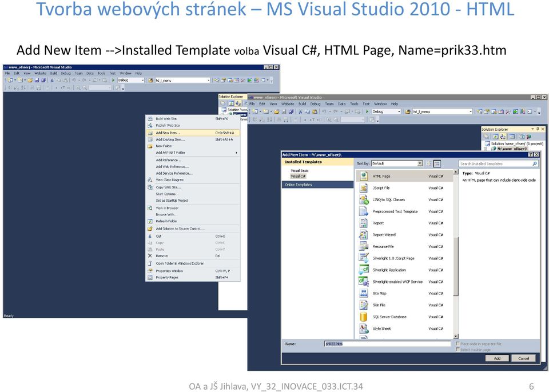
Task: Open Debug configuration dropdown above the dialog
Action: 386,111
